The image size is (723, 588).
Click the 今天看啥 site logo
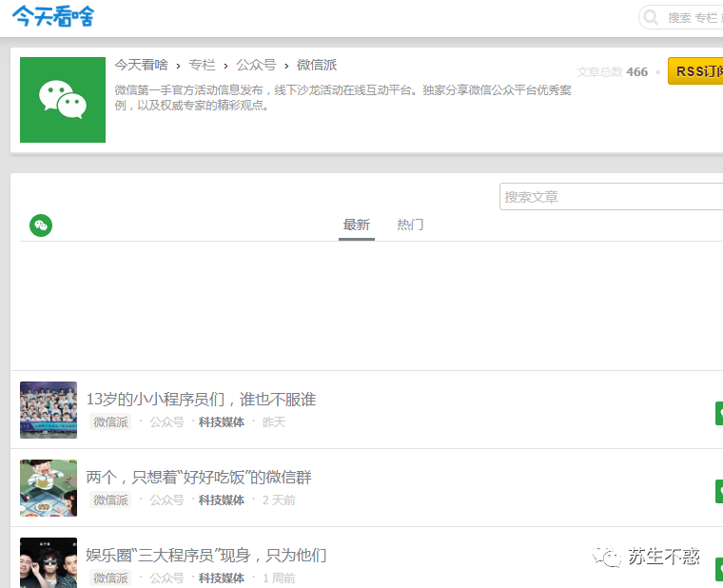tap(53, 16)
